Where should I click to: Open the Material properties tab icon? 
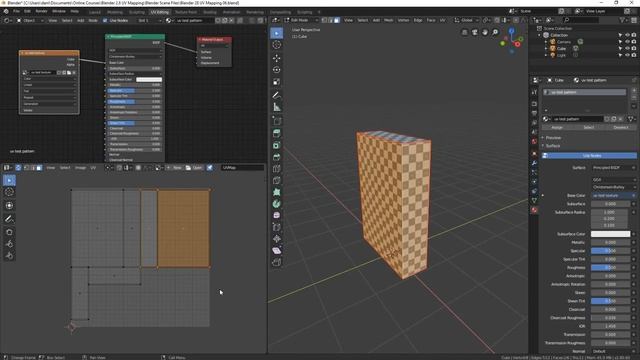pyautogui.click(x=534, y=210)
